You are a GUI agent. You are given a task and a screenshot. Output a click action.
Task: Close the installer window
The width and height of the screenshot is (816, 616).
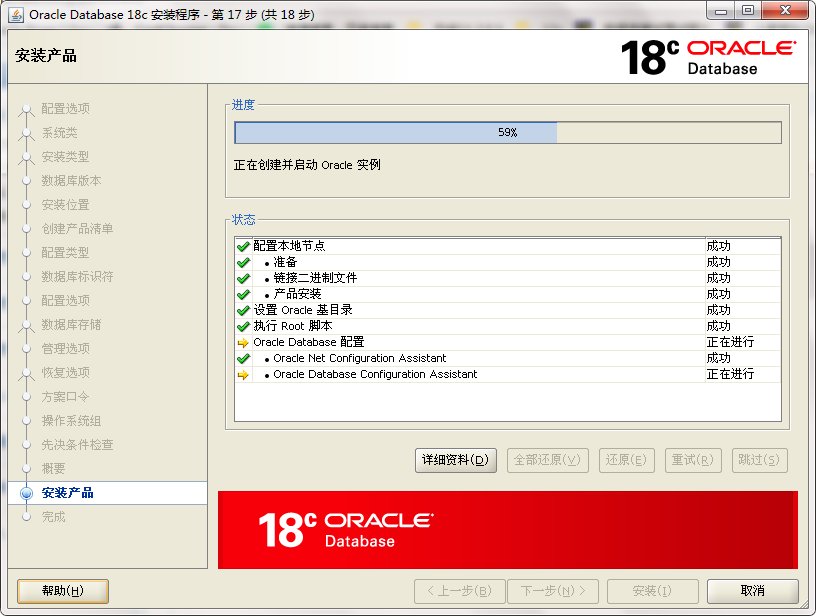[x=785, y=11]
